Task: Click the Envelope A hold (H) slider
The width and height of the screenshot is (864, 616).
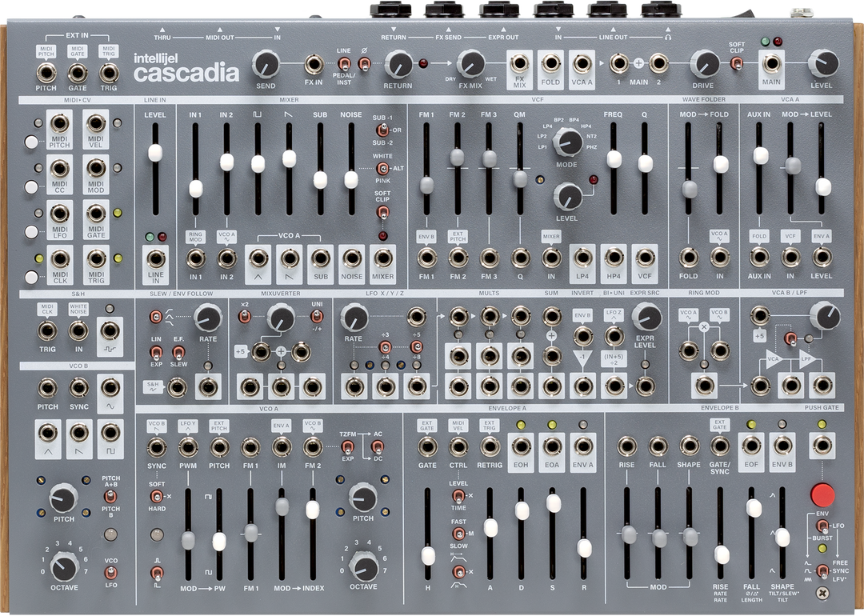Action: pos(428,556)
